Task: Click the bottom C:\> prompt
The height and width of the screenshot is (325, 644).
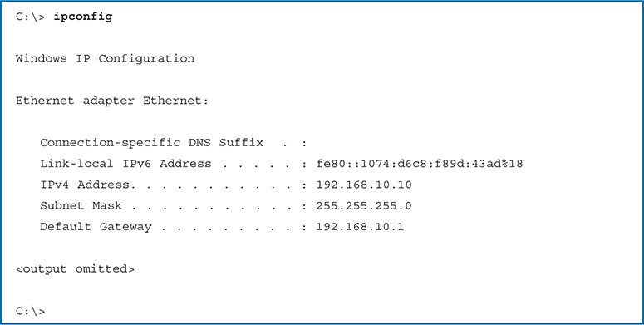Action: (x=30, y=311)
